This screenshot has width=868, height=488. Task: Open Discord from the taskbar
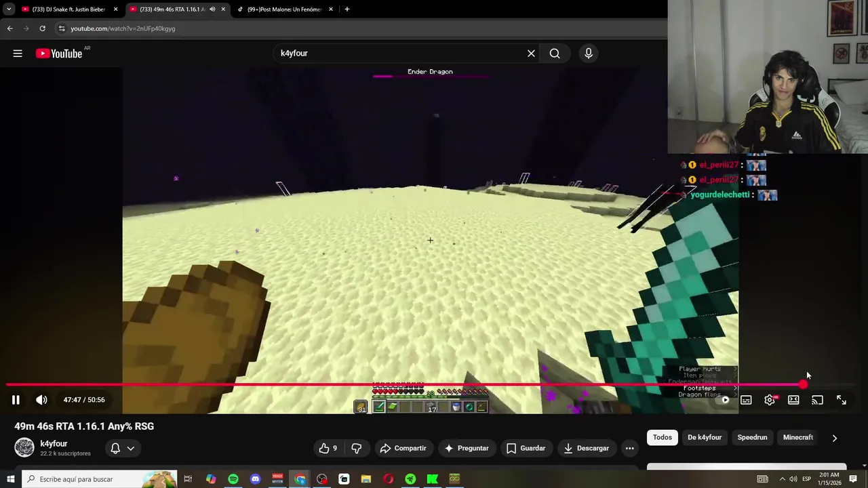pyautogui.click(x=255, y=479)
